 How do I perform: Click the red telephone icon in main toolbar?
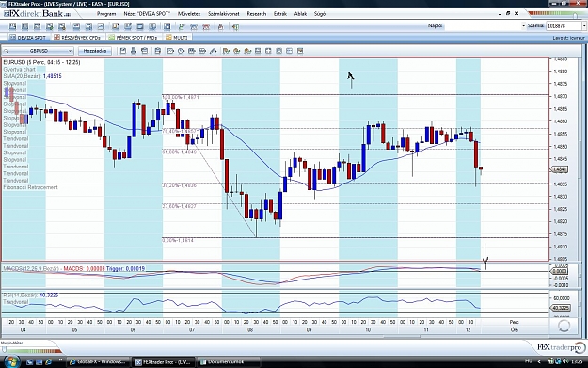[206, 26]
